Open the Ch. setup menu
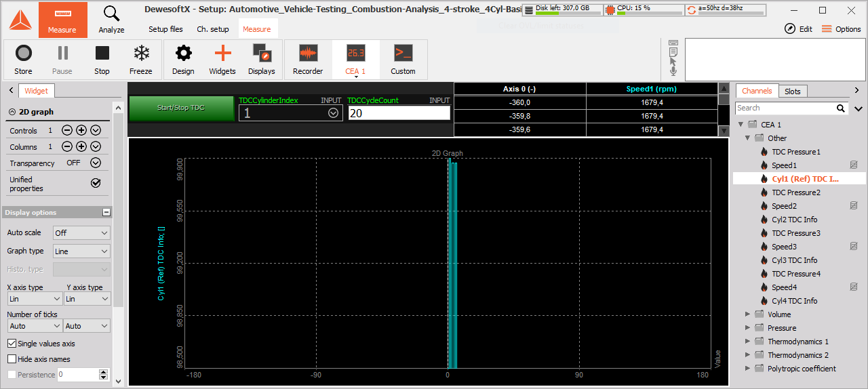868x389 pixels. tap(213, 29)
